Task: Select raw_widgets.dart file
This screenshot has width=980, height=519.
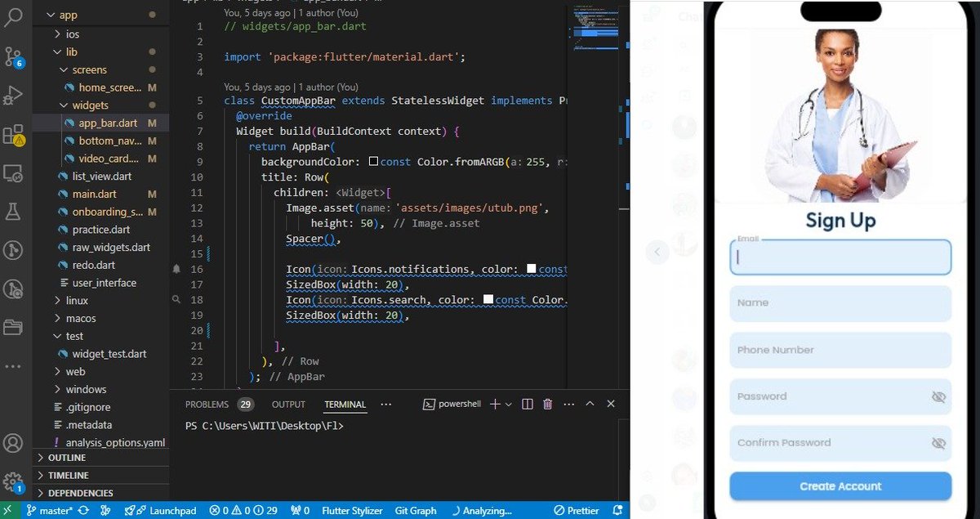Action: coord(111,247)
